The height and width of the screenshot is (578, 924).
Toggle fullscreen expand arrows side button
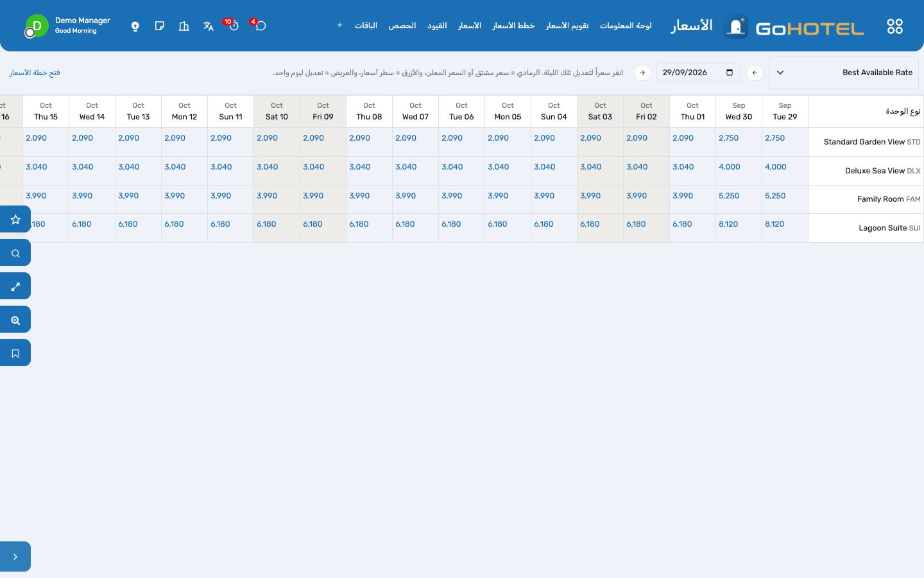15,286
